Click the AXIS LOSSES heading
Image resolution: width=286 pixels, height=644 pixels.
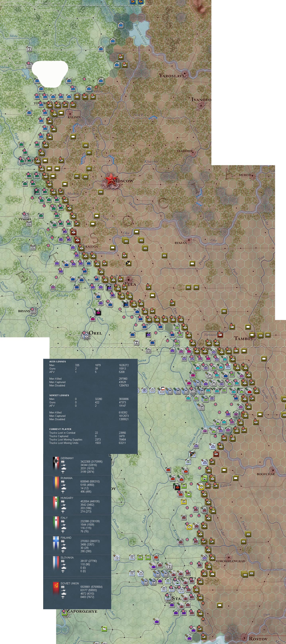click(58, 362)
